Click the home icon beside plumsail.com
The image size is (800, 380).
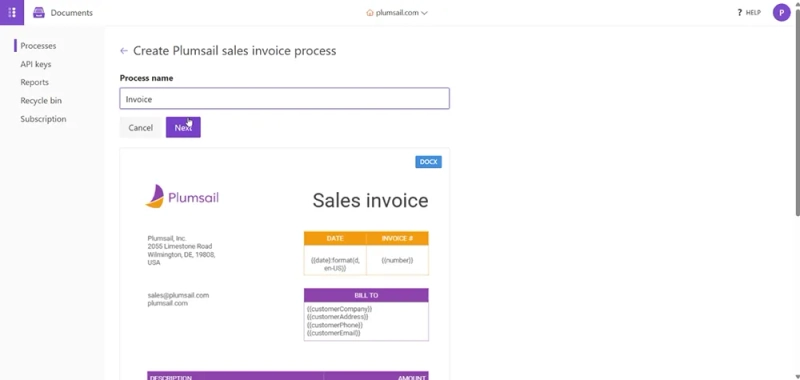[370, 13]
